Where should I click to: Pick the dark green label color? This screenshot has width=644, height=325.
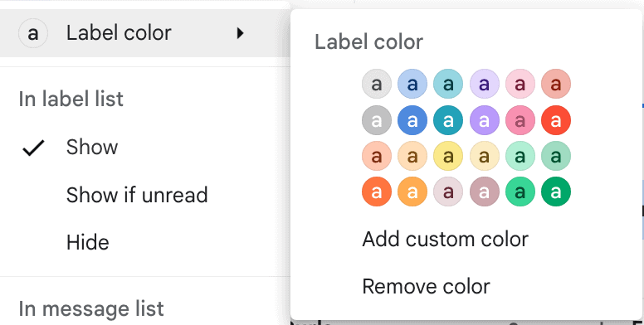tap(556, 192)
